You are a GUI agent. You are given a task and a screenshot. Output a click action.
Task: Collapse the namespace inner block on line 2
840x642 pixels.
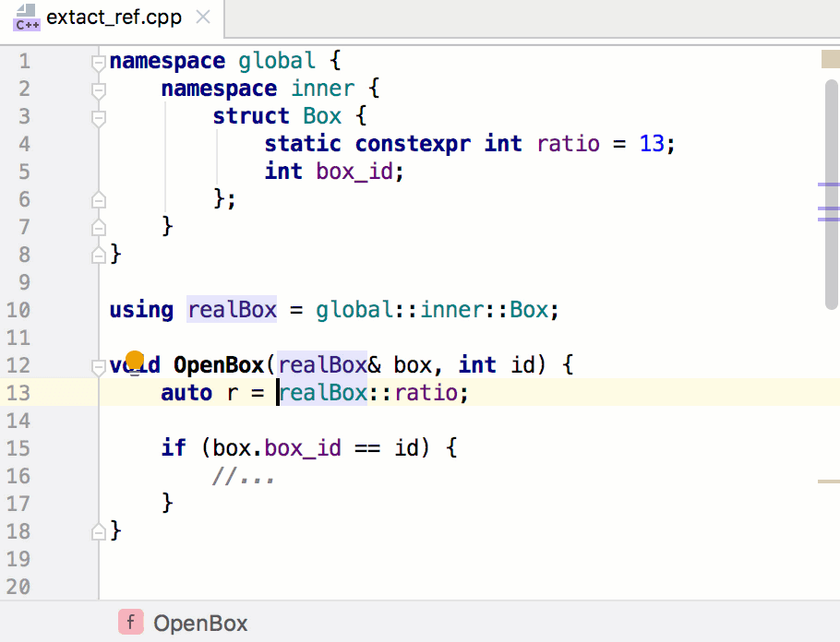99,89
